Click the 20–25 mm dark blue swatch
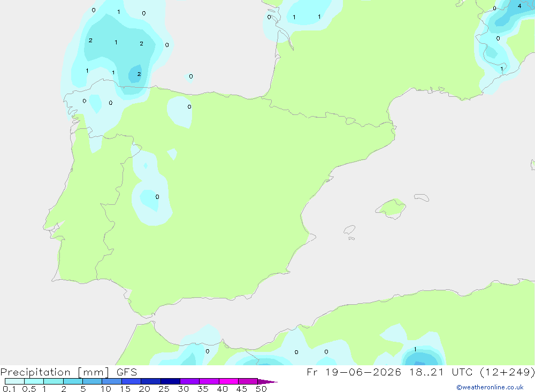 (150, 381)
